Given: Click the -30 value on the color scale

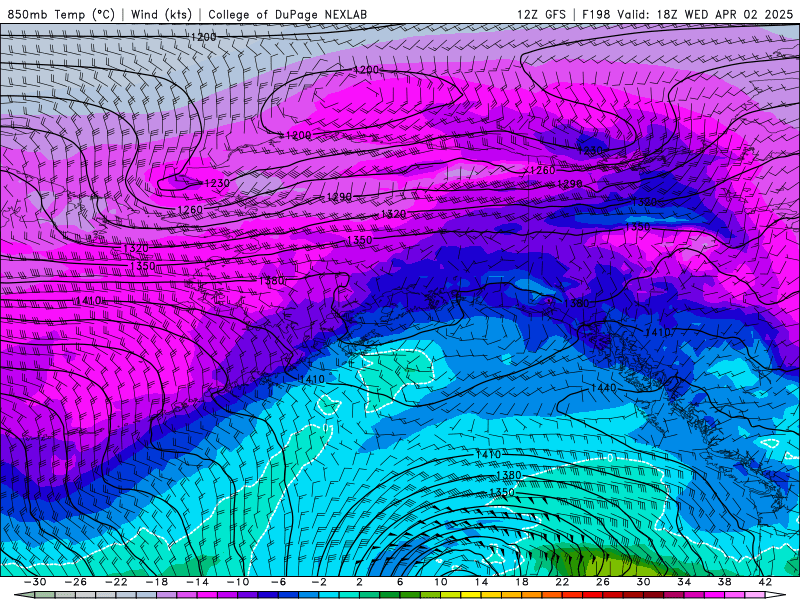Looking at the screenshot, I should click(x=35, y=582).
